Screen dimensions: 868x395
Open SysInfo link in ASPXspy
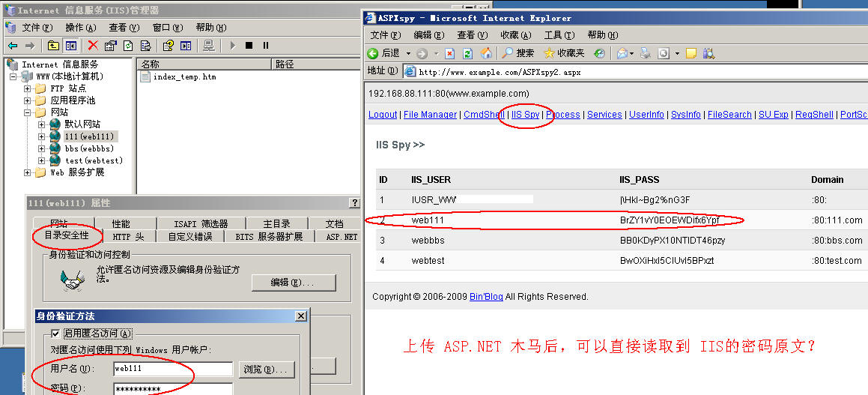pos(686,115)
